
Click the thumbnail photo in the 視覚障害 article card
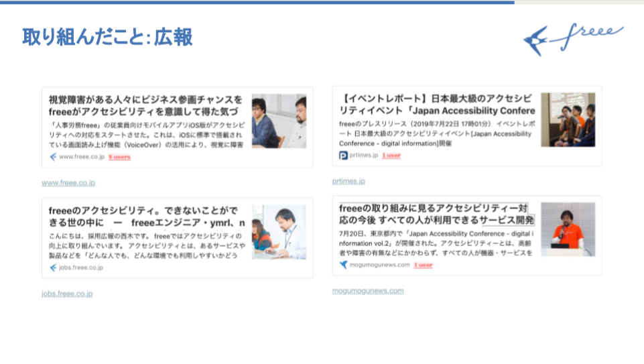tap(279, 121)
